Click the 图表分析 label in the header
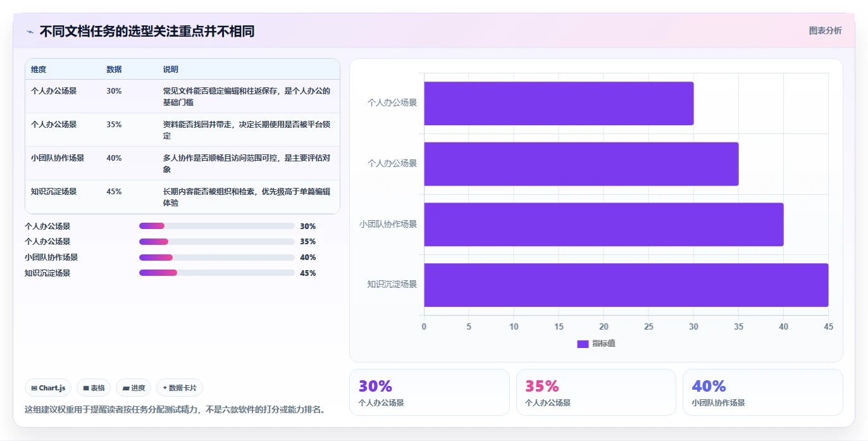868x441 pixels. (x=826, y=30)
